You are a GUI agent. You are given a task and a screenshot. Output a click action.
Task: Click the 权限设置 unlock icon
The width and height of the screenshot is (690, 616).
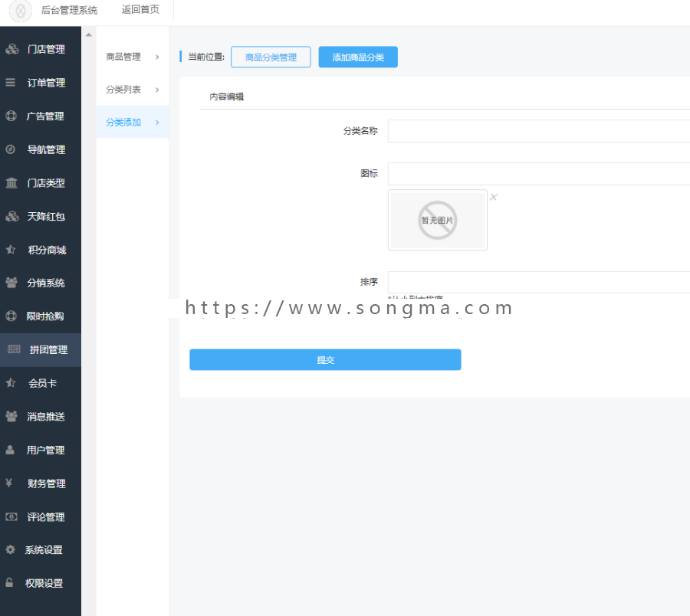click(x=9, y=582)
